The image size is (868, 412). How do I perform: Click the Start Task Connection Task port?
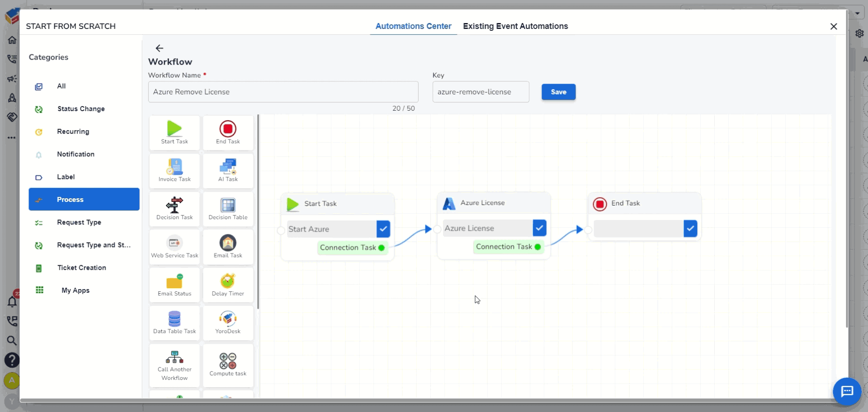point(382,248)
